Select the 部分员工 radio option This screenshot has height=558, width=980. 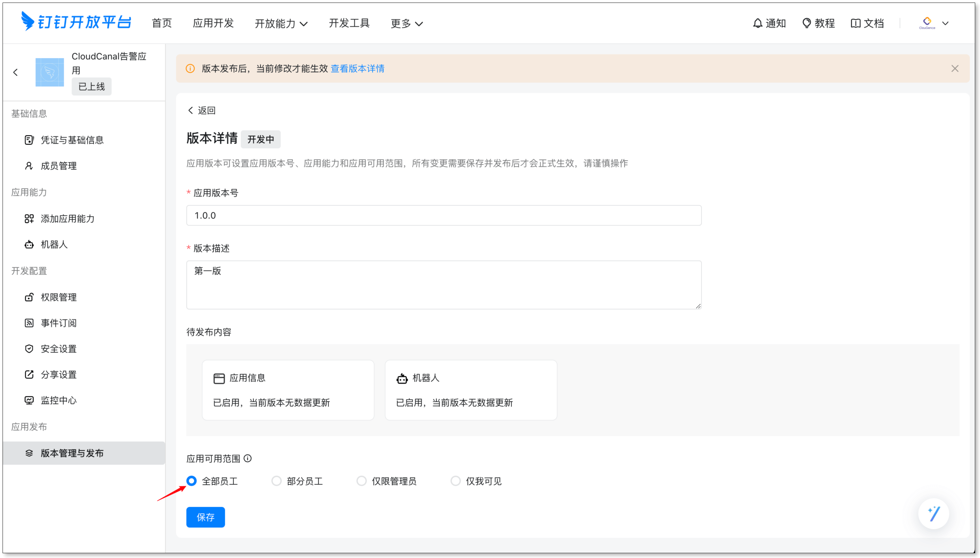276,481
